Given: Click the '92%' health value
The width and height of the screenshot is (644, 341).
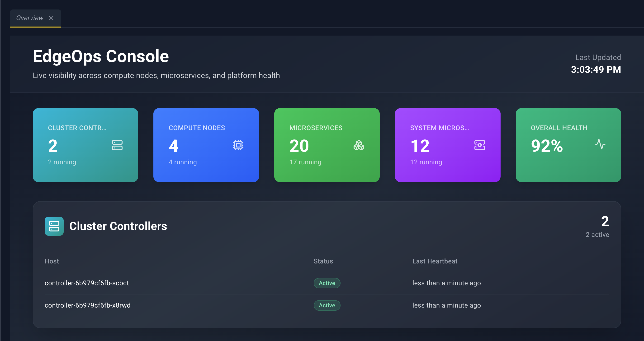Looking at the screenshot, I should pyautogui.click(x=547, y=146).
